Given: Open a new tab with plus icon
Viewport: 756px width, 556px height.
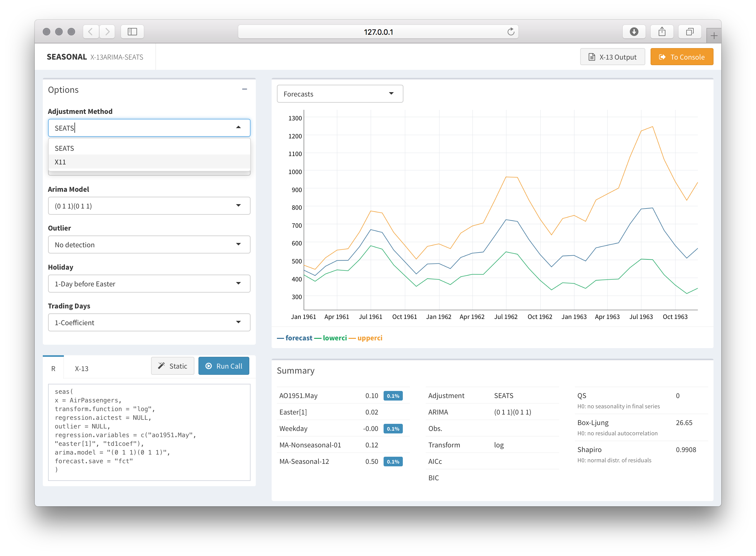Looking at the screenshot, I should point(714,36).
